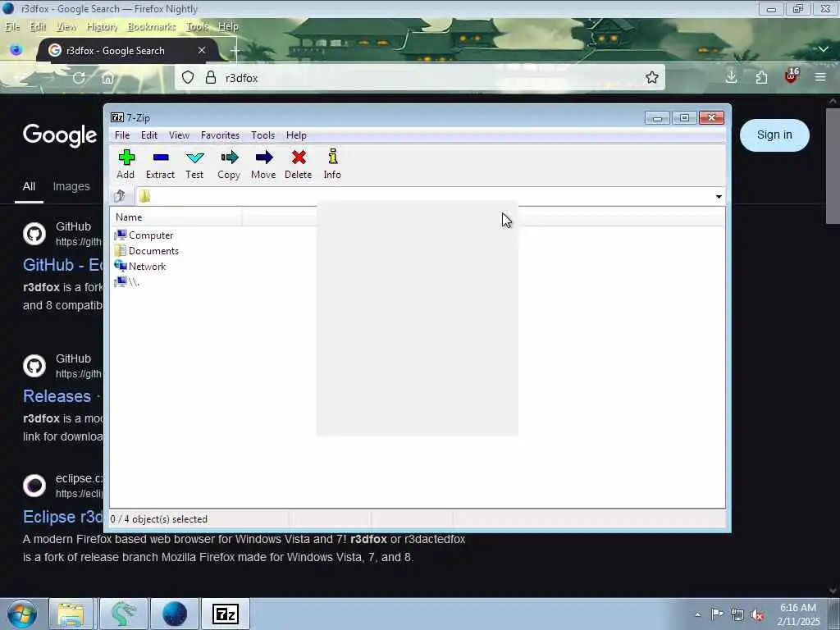Open Firefox File menu
840x630 pixels.
[x=12, y=26]
